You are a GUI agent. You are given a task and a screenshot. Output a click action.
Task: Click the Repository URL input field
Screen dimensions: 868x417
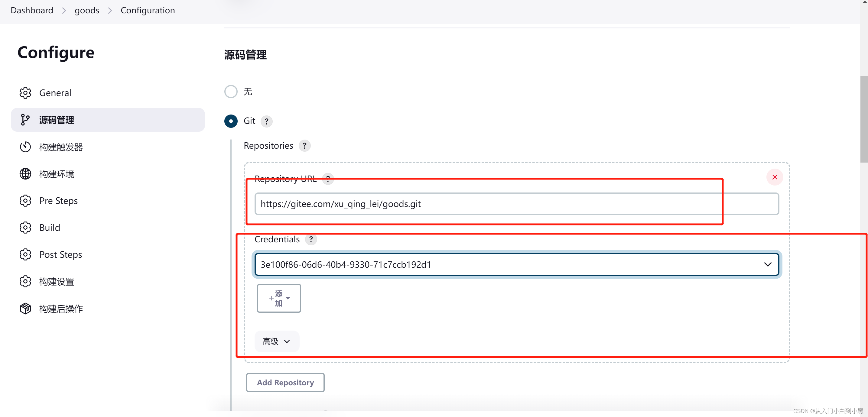517,204
